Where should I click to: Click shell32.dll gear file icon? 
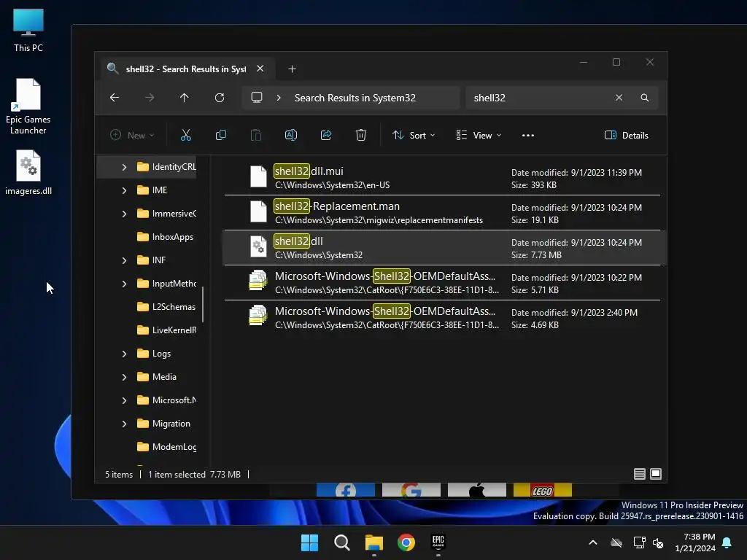pos(258,246)
